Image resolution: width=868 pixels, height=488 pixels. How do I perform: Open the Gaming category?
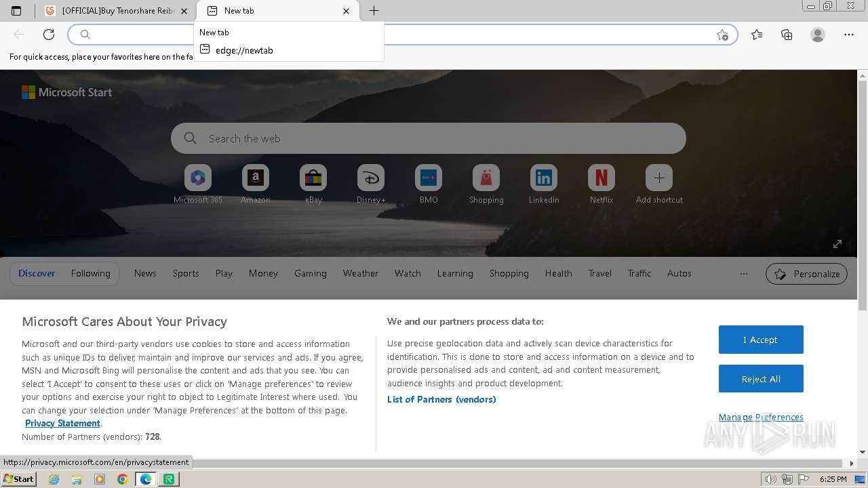[311, 273]
